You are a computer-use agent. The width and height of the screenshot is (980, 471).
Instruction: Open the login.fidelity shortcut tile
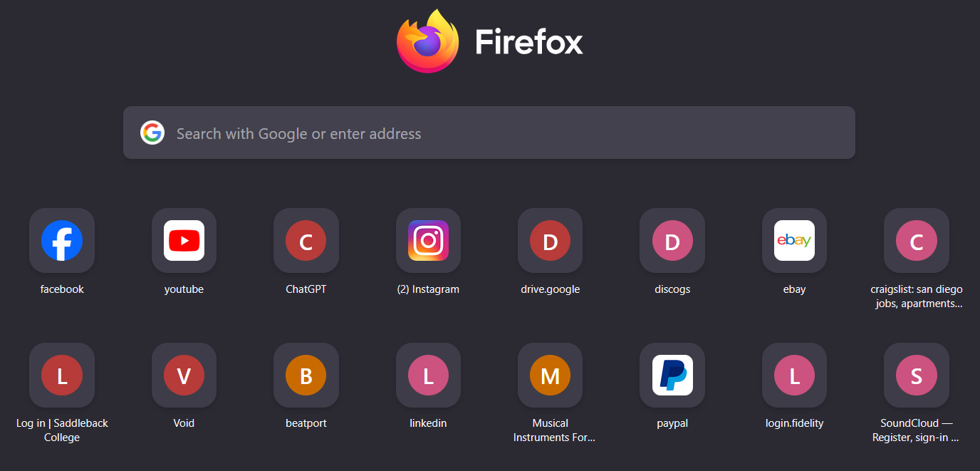point(794,376)
